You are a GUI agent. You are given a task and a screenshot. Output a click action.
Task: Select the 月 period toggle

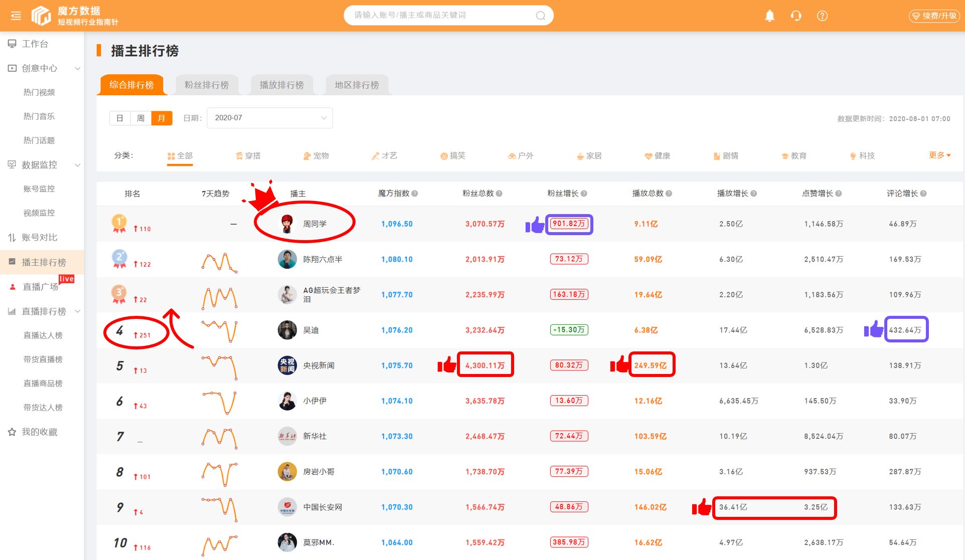click(162, 118)
